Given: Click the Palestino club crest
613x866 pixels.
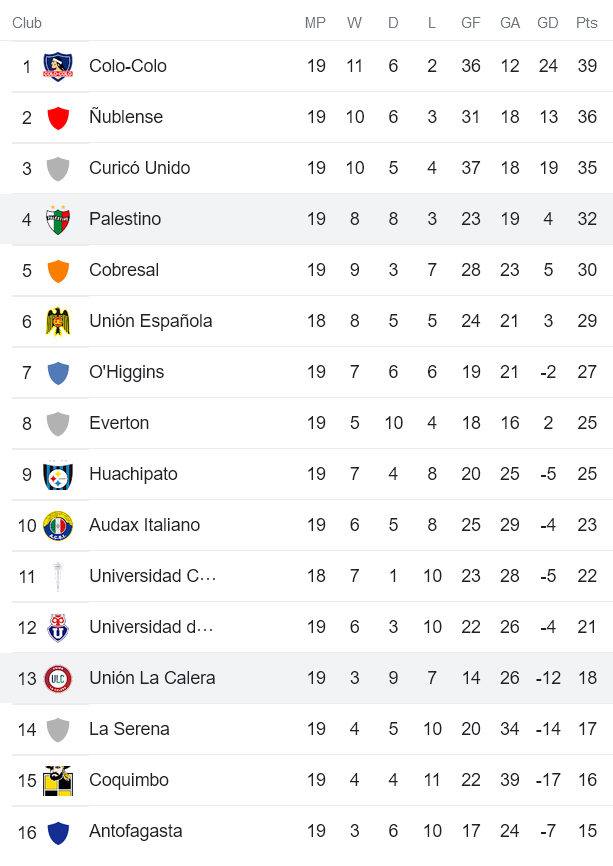Looking at the screenshot, I should click(x=58, y=220).
